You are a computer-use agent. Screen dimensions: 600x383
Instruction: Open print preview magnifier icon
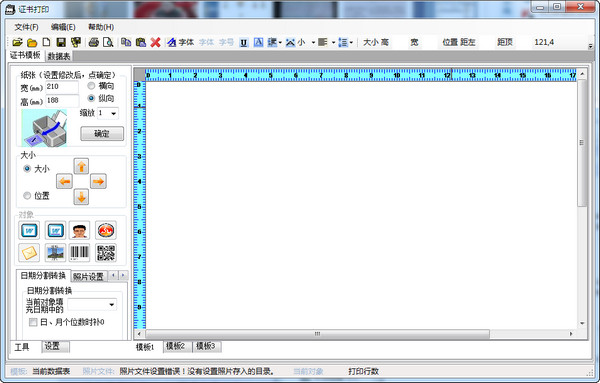point(108,42)
